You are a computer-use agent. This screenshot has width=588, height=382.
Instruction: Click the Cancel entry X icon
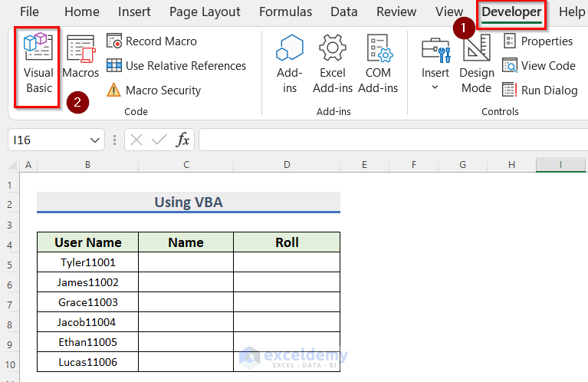click(x=136, y=140)
